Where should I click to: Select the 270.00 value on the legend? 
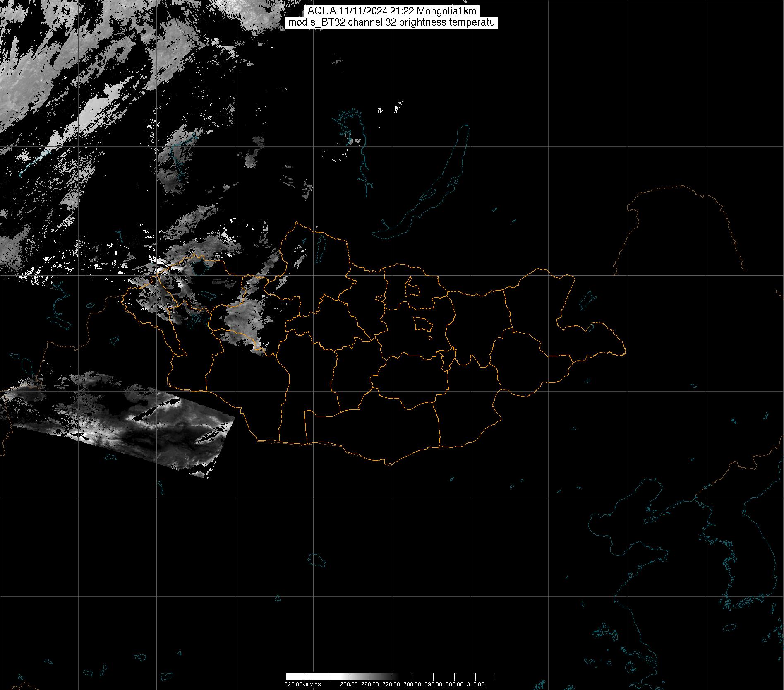coord(391,684)
